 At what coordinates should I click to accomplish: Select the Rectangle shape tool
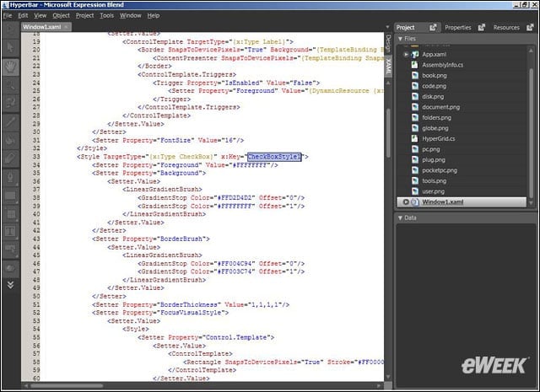coord(11,196)
